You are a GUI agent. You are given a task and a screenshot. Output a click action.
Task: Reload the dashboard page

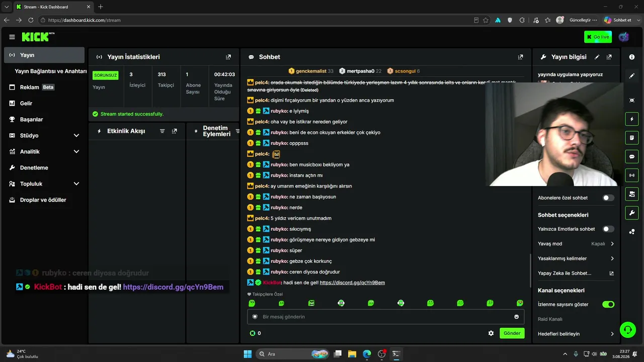[x=31, y=20]
